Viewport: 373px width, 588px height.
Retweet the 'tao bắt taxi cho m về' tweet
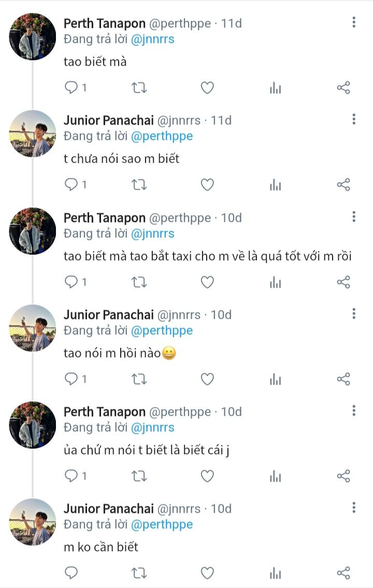tap(139, 282)
